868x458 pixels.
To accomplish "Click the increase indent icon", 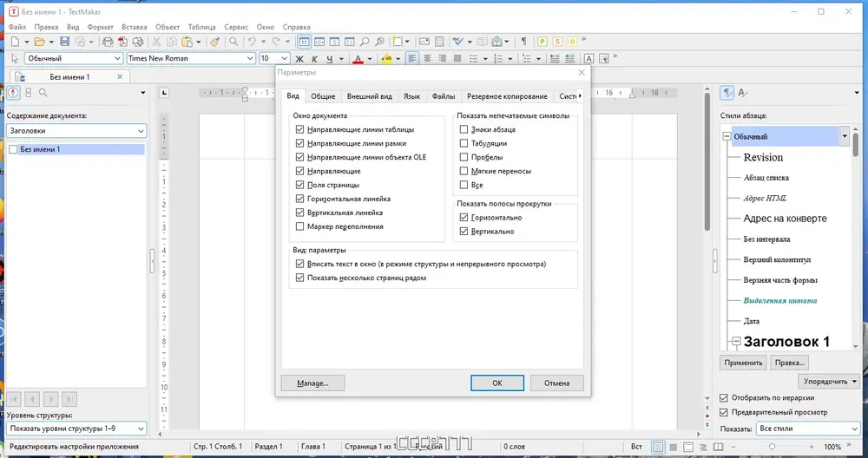I will click(569, 58).
